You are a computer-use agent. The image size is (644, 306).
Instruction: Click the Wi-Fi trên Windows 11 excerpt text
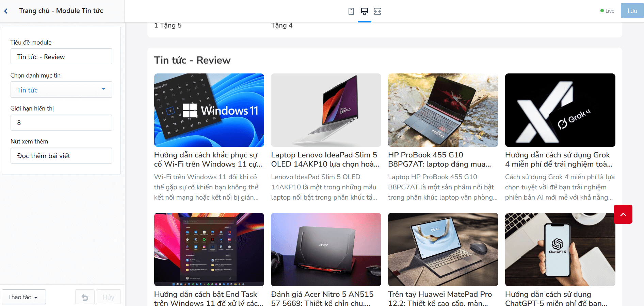click(x=206, y=187)
